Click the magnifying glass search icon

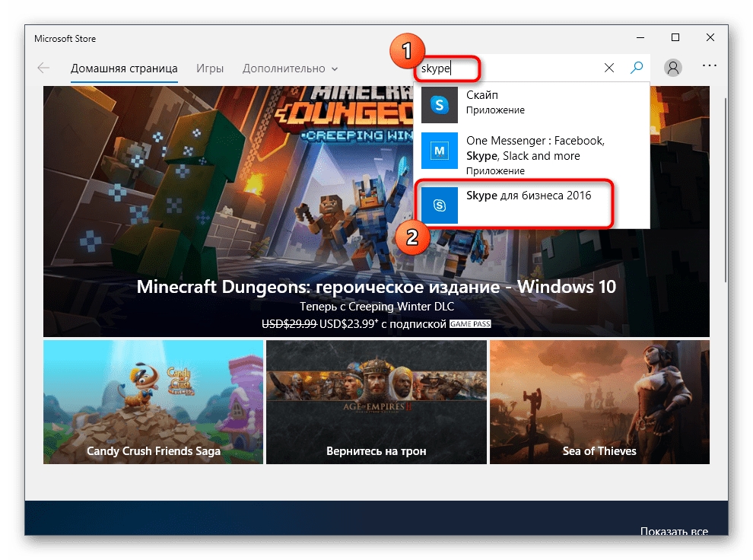[637, 68]
